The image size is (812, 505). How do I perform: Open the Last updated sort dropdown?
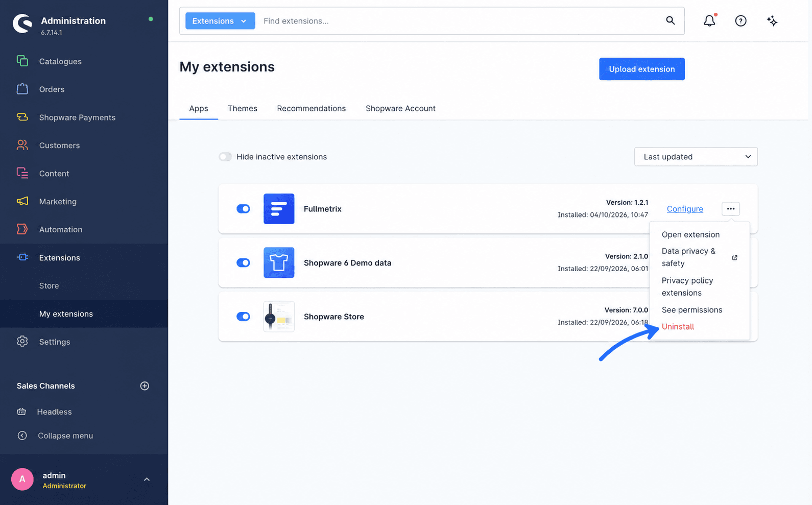[696, 157]
